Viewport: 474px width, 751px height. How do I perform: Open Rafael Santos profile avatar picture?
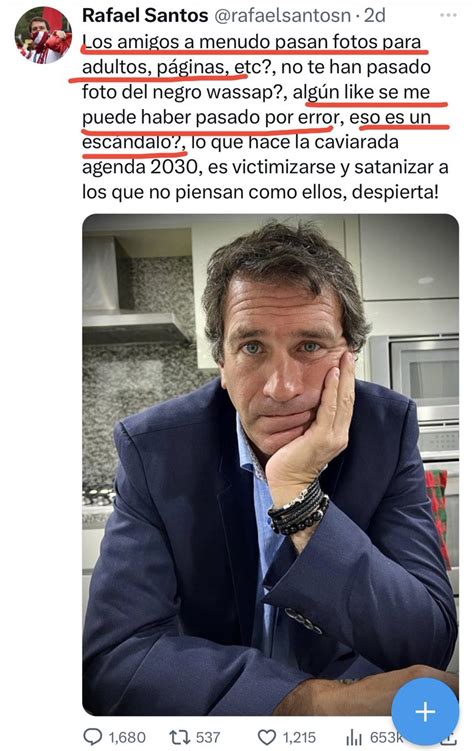coord(43,34)
